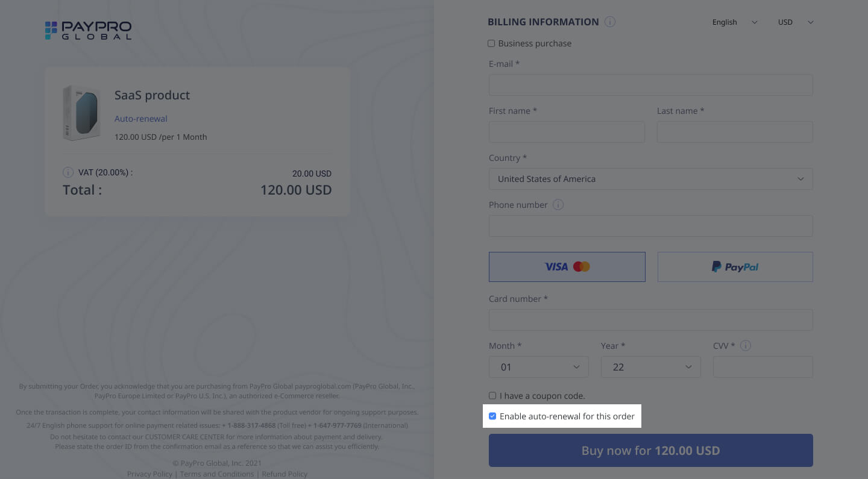Open the CVV help info icon
868x479 pixels.
pos(746,346)
